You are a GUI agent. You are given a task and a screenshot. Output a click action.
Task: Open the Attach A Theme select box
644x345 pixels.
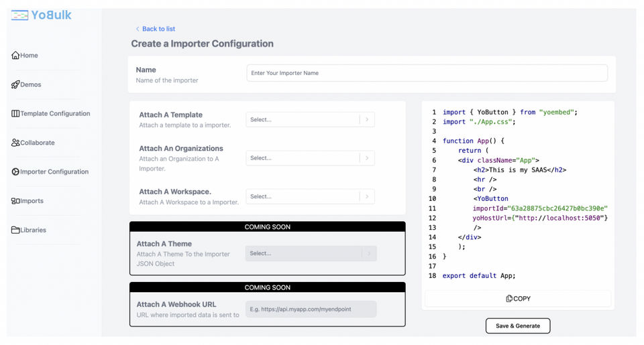(x=311, y=253)
